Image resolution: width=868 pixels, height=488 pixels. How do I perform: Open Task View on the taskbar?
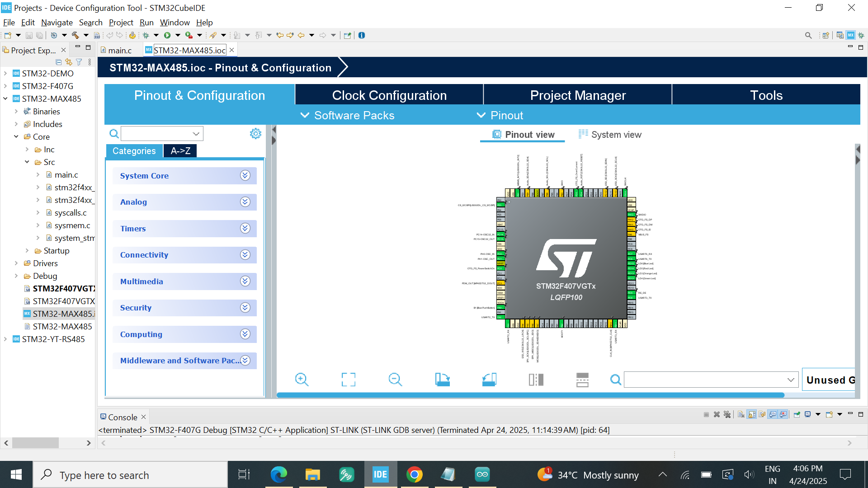244,474
